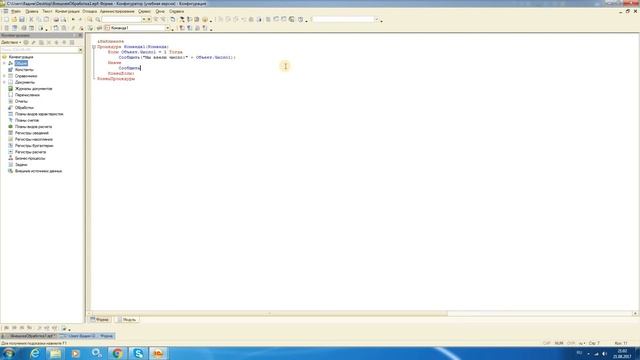This screenshot has height=360, width=640.
Task: Open the Справка menu
Action: click(x=176, y=11)
